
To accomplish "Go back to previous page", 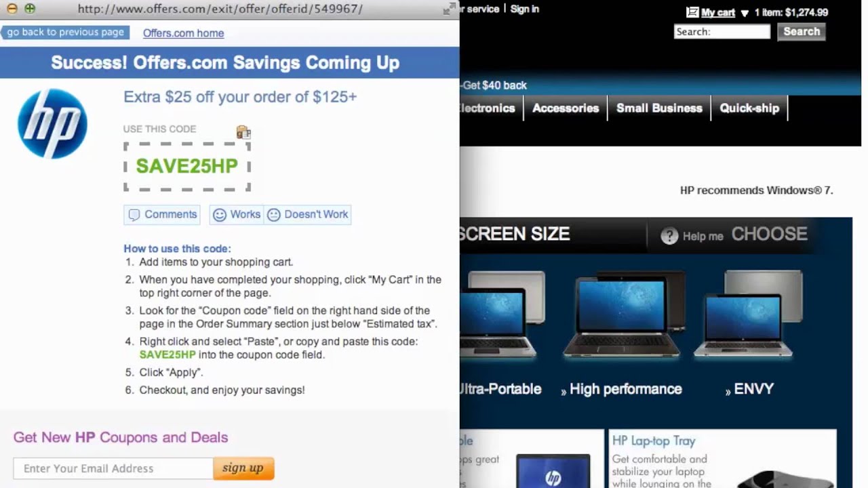I will tap(65, 33).
